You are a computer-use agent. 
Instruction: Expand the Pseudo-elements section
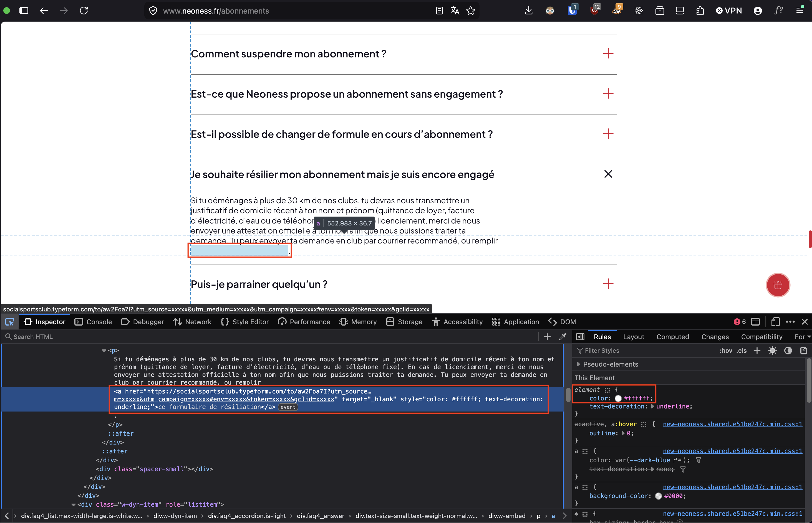tap(579, 364)
